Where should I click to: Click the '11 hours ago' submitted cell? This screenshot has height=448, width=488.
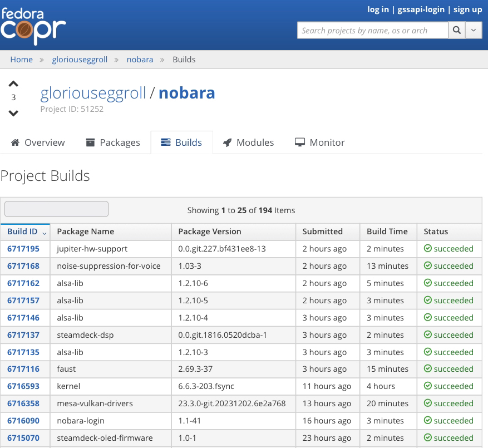(x=327, y=386)
